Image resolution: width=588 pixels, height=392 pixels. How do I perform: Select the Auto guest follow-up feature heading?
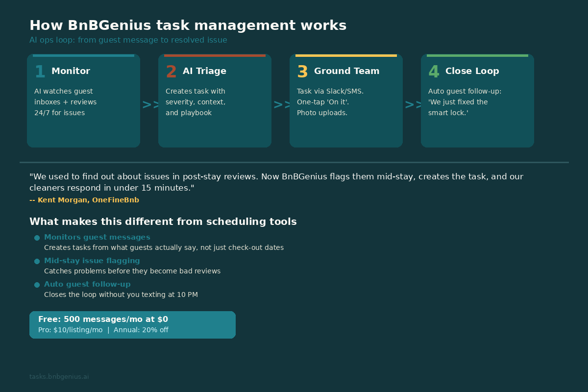[87, 284]
